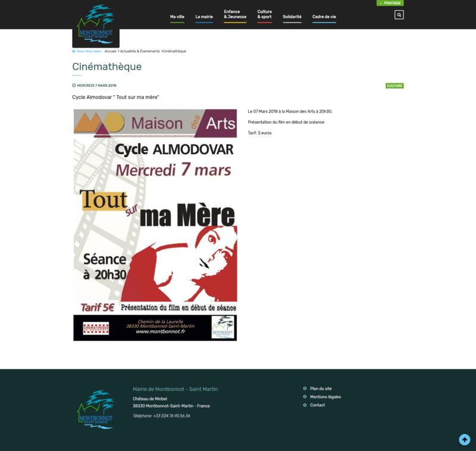Click the 38330 Montbonnot-Saint-Martin - France line
The height and width of the screenshot is (451, 476).
point(171,406)
